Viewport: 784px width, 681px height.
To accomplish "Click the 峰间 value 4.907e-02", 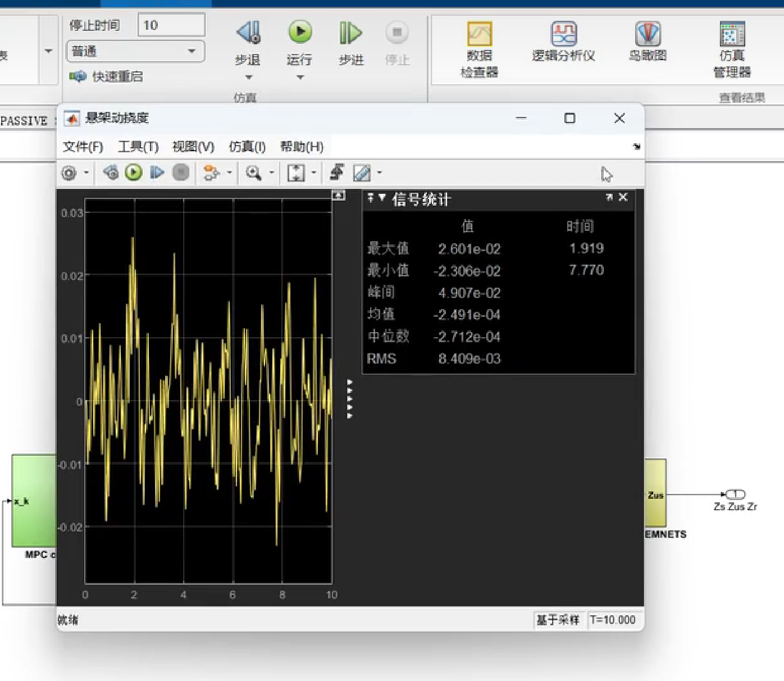I will [469, 293].
